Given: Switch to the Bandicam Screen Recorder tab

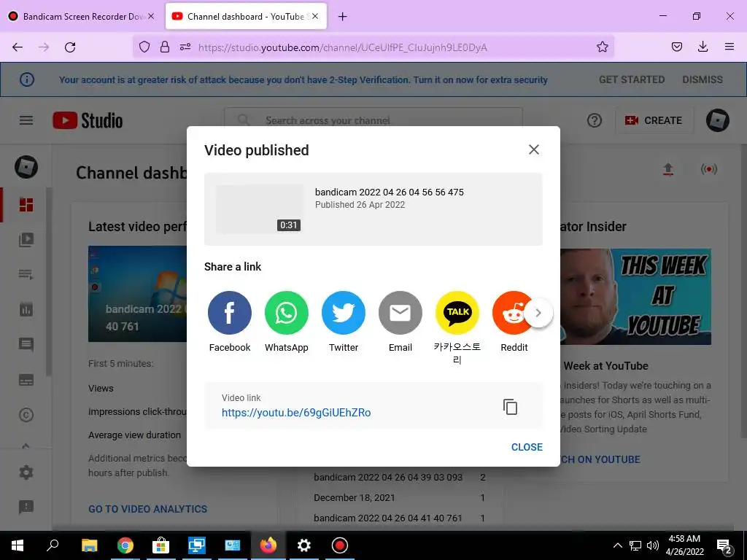Looking at the screenshot, I should [x=81, y=16].
